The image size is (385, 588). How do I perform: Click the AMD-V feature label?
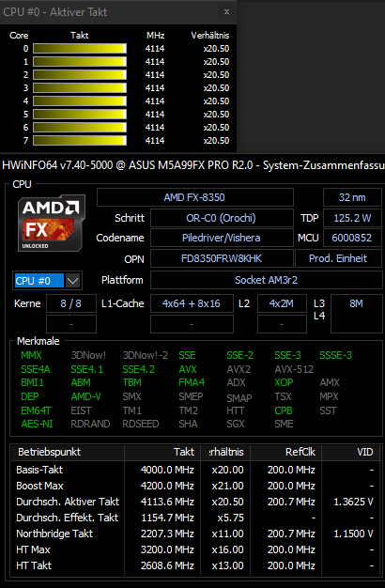[x=85, y=396]
